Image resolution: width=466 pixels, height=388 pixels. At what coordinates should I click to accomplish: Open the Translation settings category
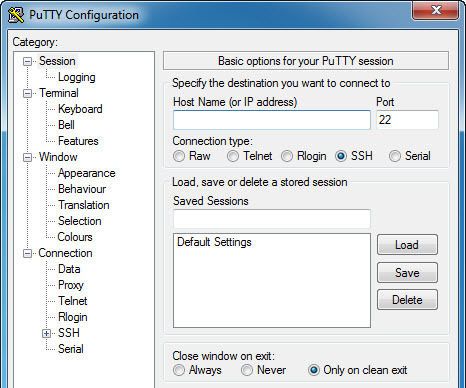point(84,205)
